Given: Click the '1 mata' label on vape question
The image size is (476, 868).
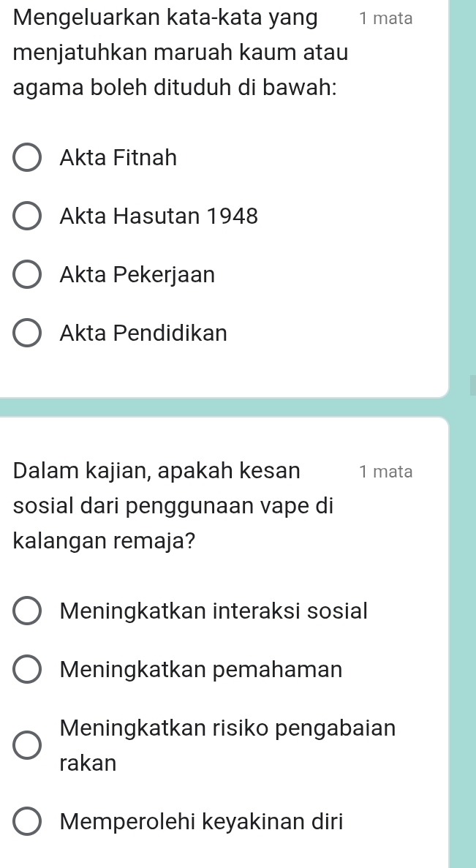Looking at the screenshot, I should tap(385, 472).
